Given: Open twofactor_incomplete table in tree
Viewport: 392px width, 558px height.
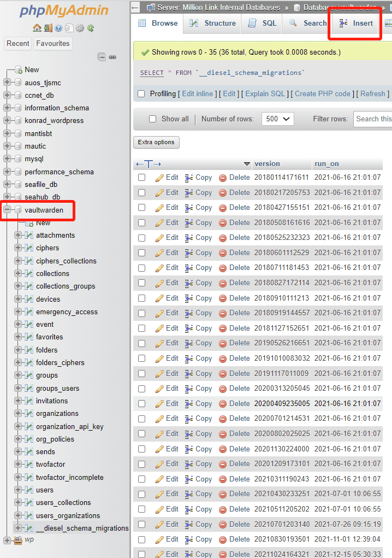Looking at the screenshot, I should pyautogui.click(x=70, y=477).
